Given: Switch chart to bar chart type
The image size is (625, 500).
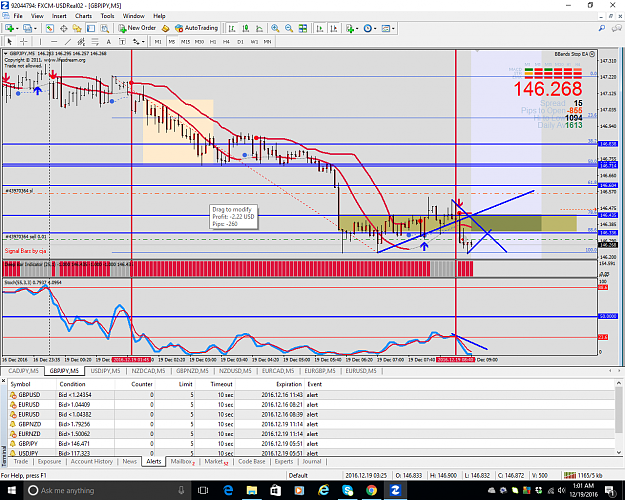Looking at the screenshot, I should coord(232,28).
